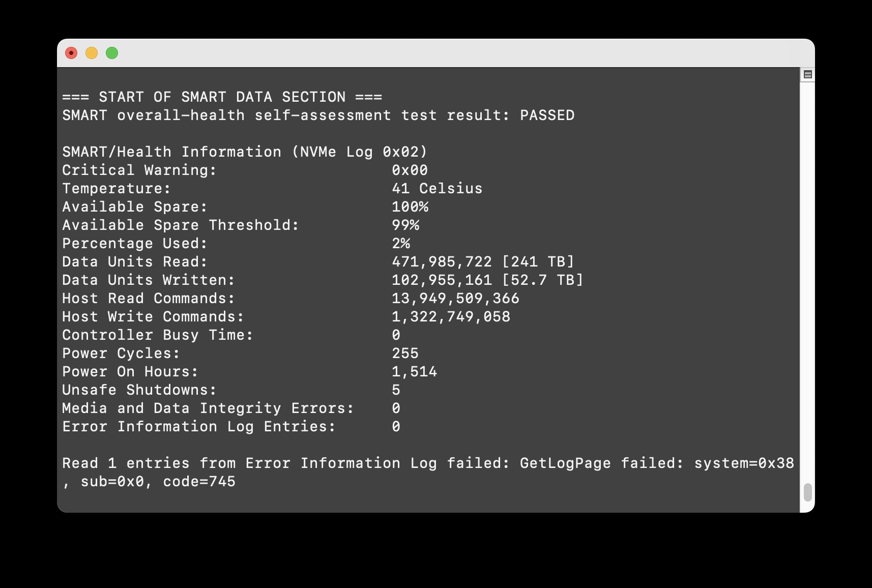This screenshot has width=872, height=588.
Task: Click the Temperature label
Action: [117, 189]
